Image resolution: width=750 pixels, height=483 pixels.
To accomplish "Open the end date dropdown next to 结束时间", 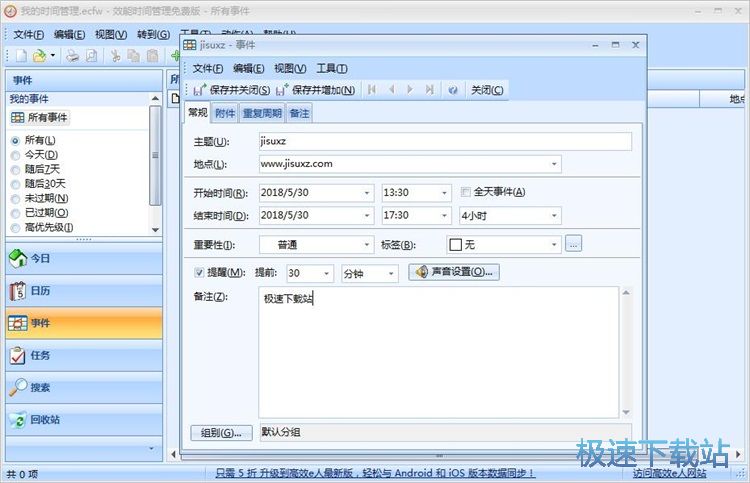I will (366, 216).
